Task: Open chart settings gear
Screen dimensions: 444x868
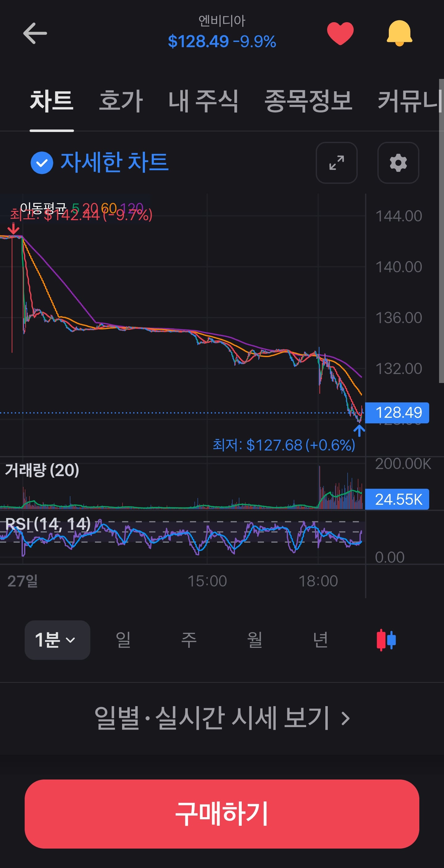Action: (x=398, y=163)
